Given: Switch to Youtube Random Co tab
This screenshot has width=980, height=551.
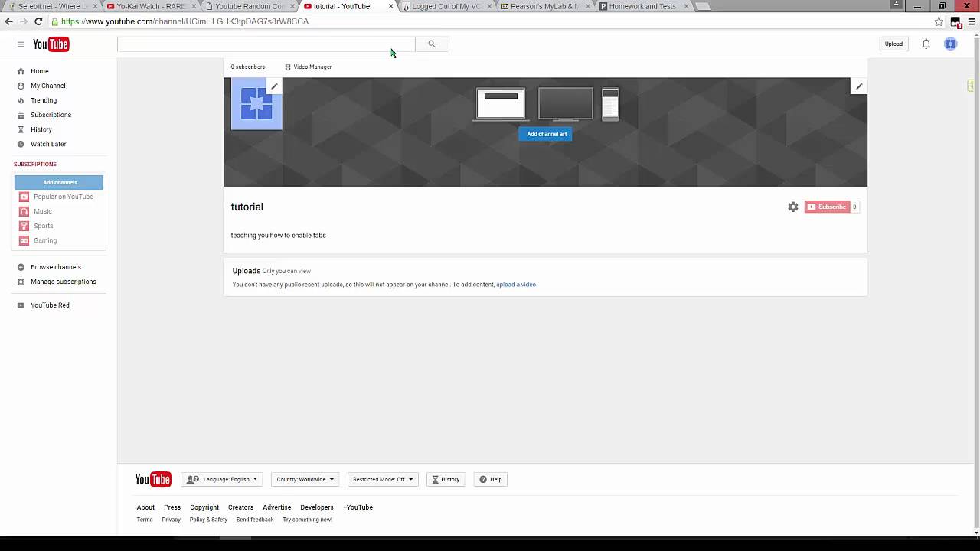Looking at the screenshot, I should click(249, 6).
